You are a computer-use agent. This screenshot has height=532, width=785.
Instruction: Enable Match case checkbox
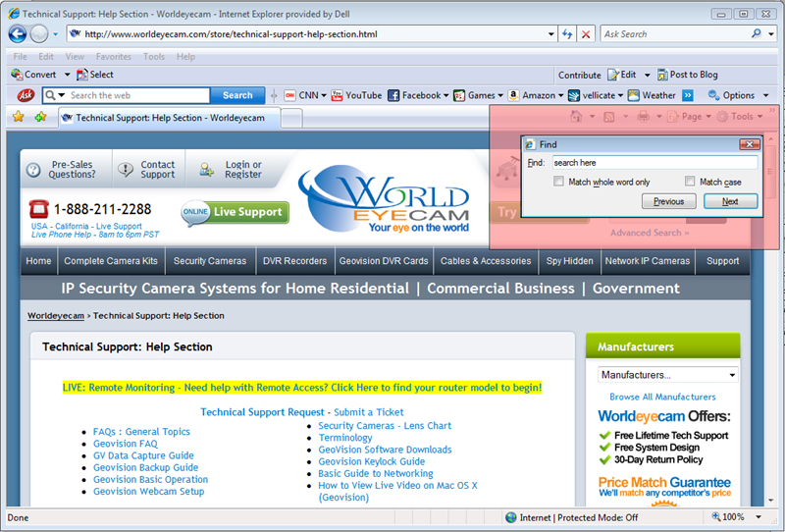click(x=690, y=181)
